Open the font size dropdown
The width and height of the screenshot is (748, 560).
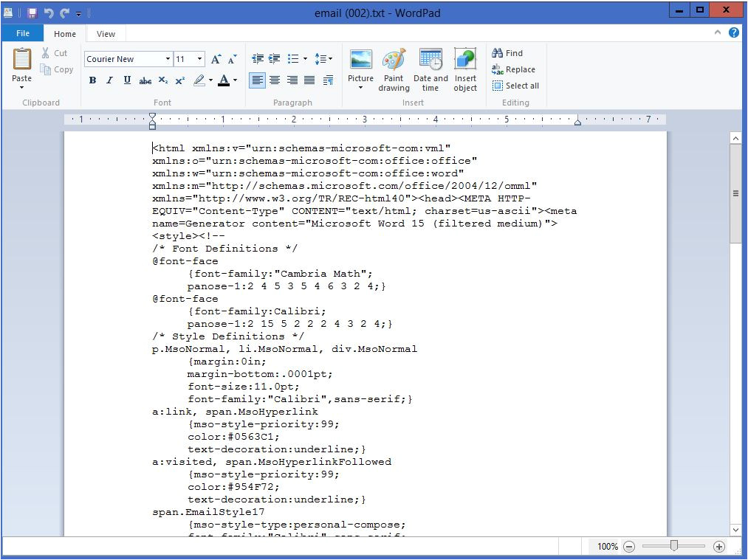[200, 59]
